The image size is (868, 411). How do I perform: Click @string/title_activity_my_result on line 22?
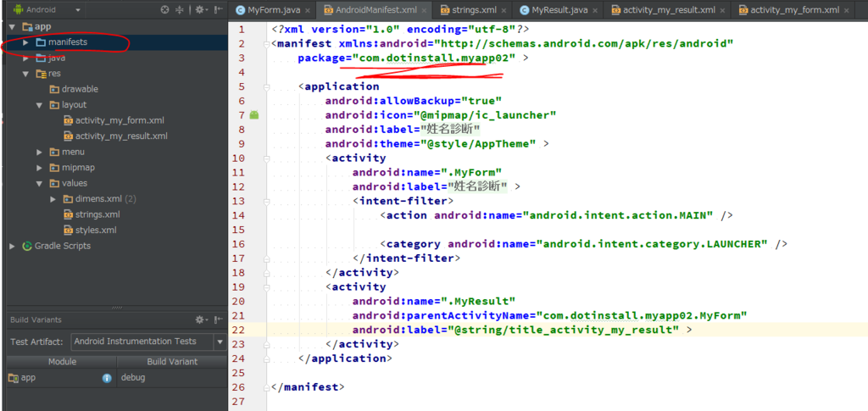pyautogui.click(x=565, y=330)
